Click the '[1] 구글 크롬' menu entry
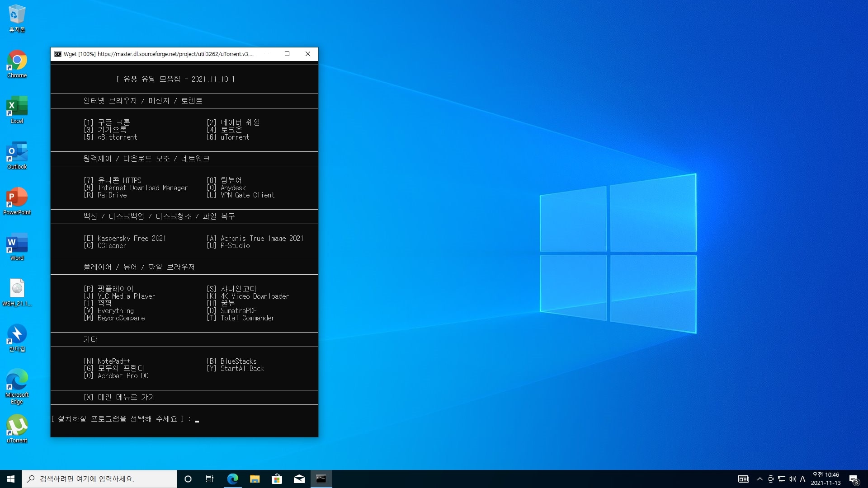The image size is (868, 488). (107, 122)
